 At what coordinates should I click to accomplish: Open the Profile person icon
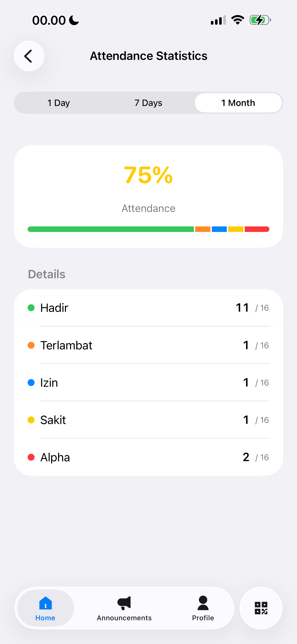pyautogui.click(x=203, y=603)
